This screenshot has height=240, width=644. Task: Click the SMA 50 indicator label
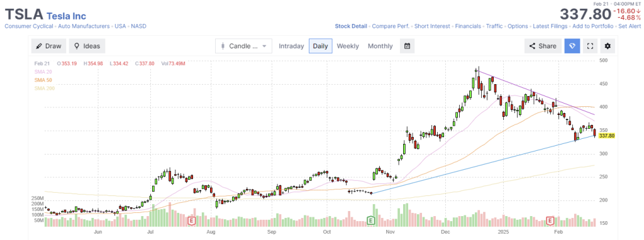click(x=43, y=80)
